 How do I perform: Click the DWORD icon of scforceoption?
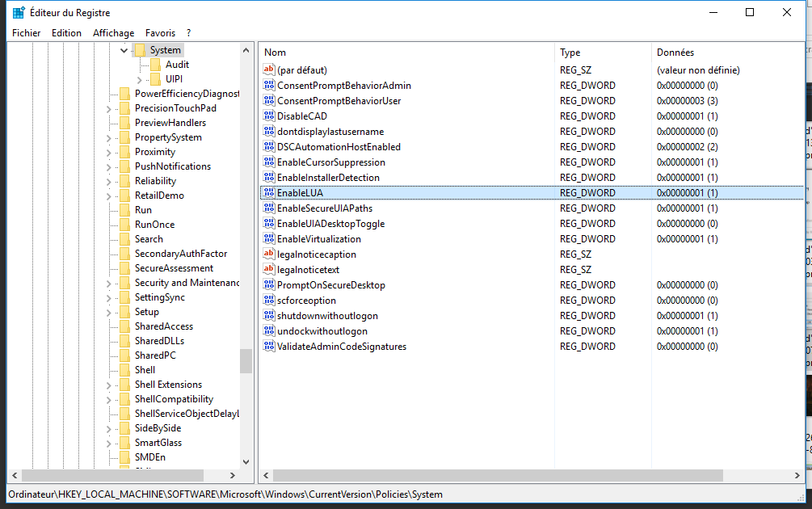[x=269, y=301]
